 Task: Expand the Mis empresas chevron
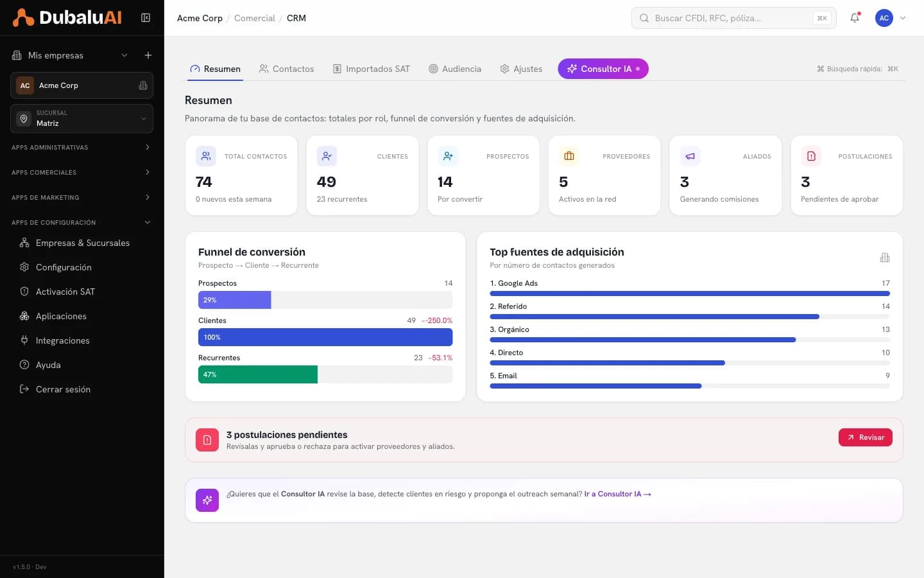pyautogui.click(x=124, y=55)
